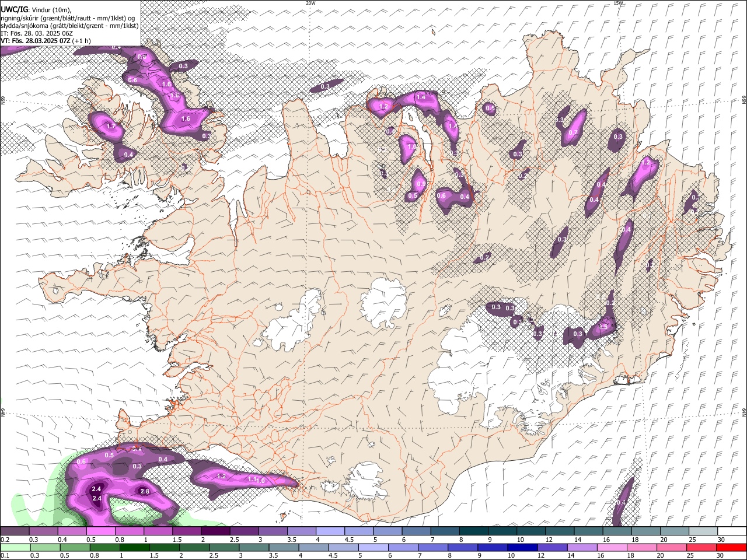Image resolution: width=747 pixels, height=560 pixels.
Task: Click the 15W longitude label
Action: pos(618,3)
